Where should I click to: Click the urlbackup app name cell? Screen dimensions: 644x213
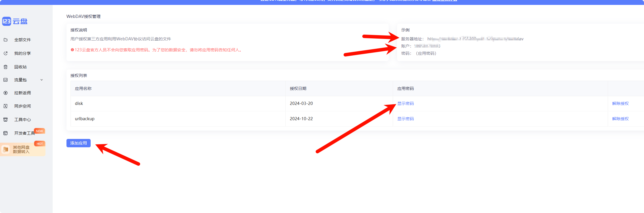(178, 119)
